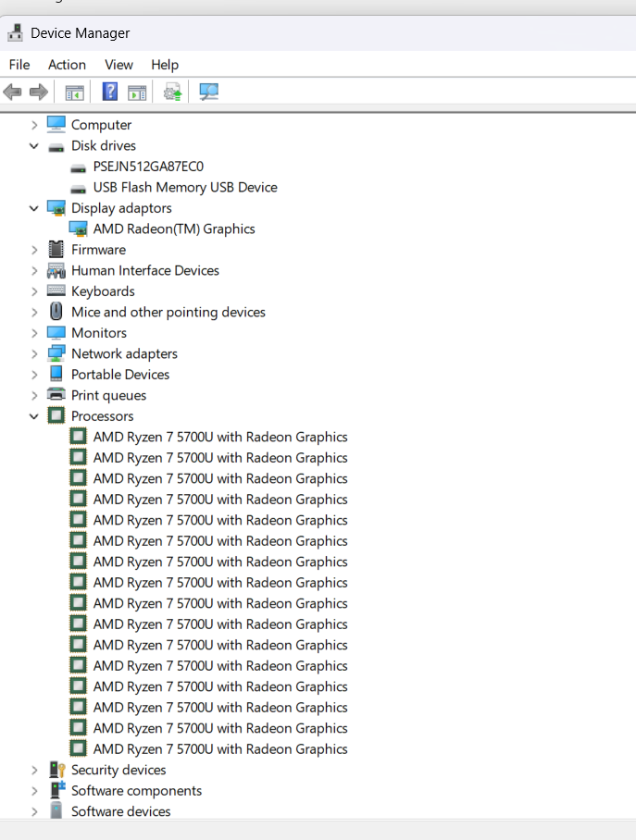Open the View menu
This screenshot has height=840, width=636.
point(118,64)
